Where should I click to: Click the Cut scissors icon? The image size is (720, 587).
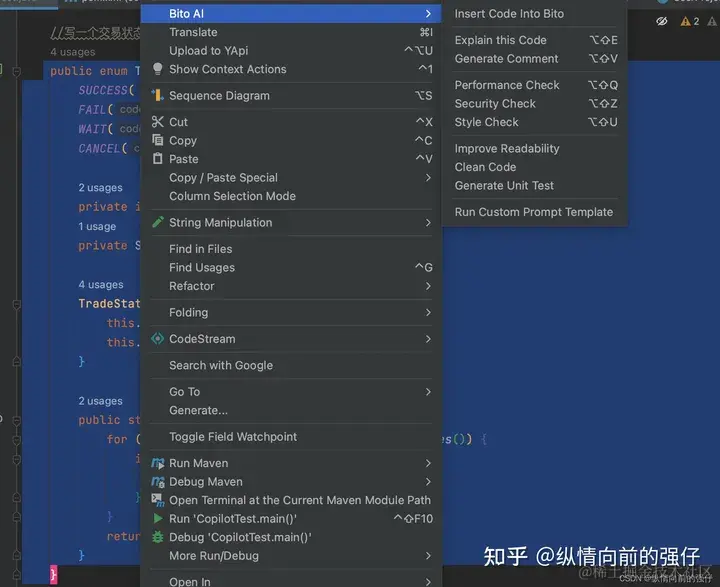pos(158,122)
